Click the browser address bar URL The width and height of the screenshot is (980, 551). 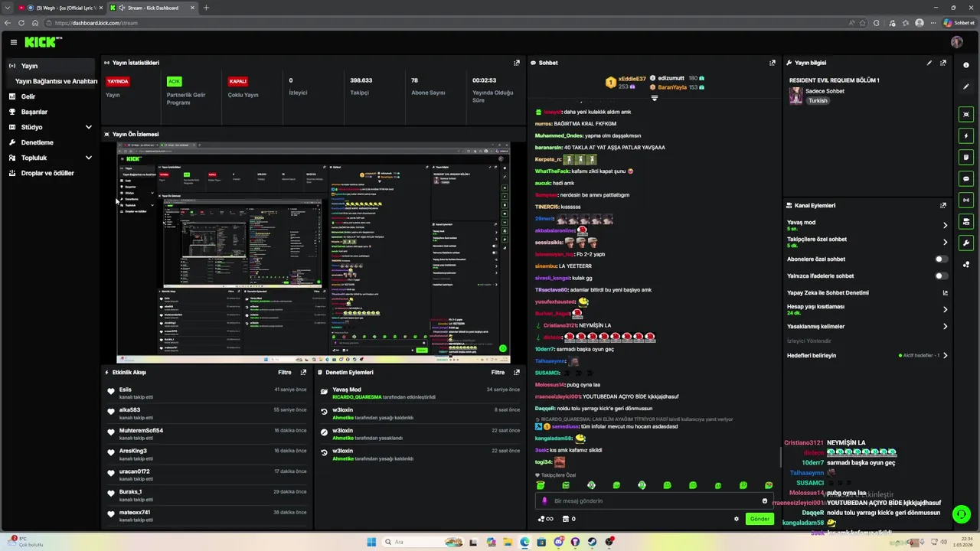coord(96,23)
